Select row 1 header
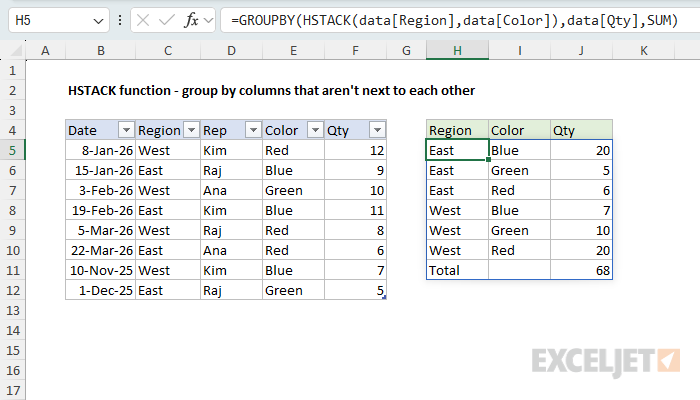 tap(12, 70)
